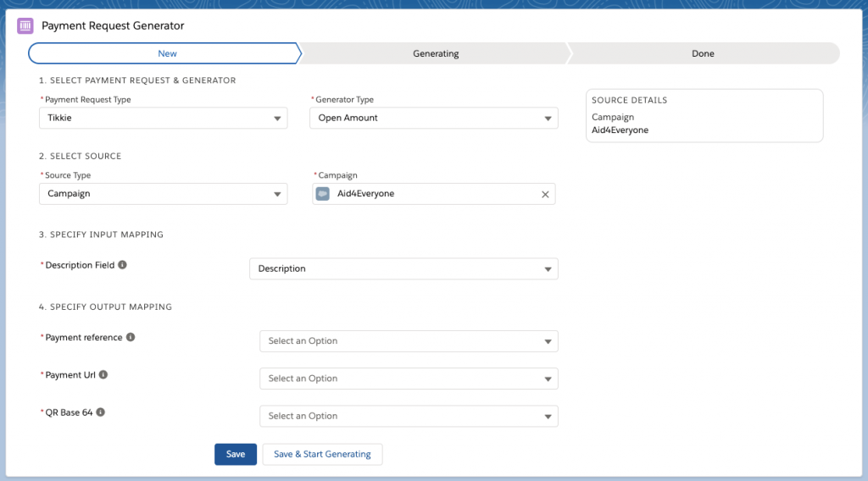Image resolution: width=868 pixels, height=481 pixels.
Task: Expand the Payment Url output dropdown
Action: pos(409,379)
